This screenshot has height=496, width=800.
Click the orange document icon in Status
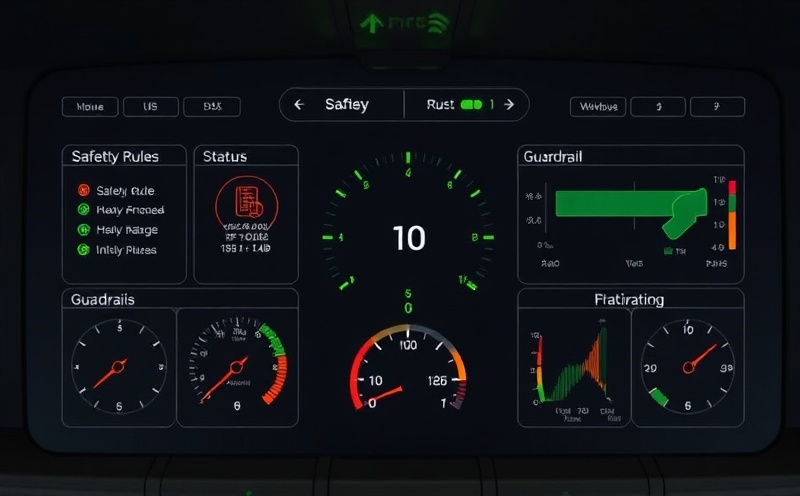[x=249, y=202]
